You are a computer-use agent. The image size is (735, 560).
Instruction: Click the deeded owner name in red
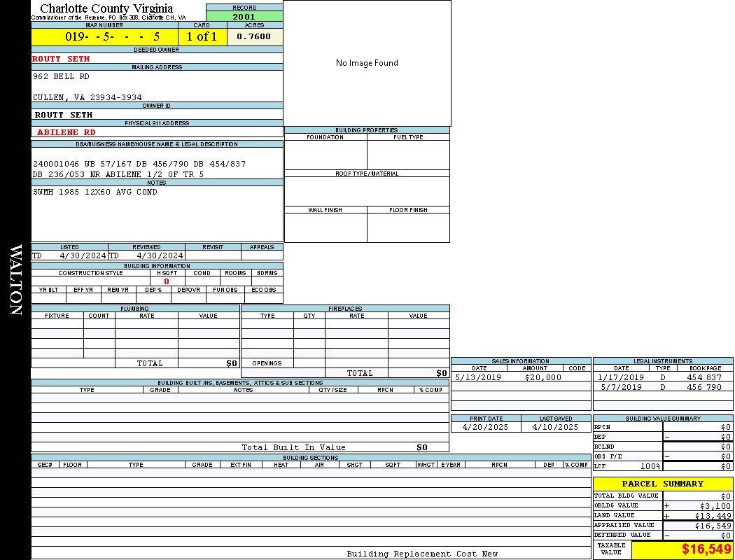click(62, 59)
